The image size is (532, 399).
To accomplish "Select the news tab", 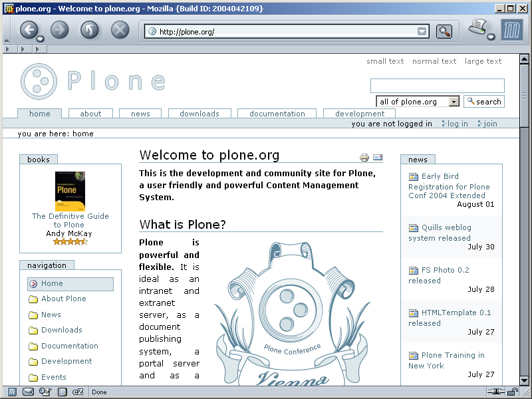I will click(140, 114).
